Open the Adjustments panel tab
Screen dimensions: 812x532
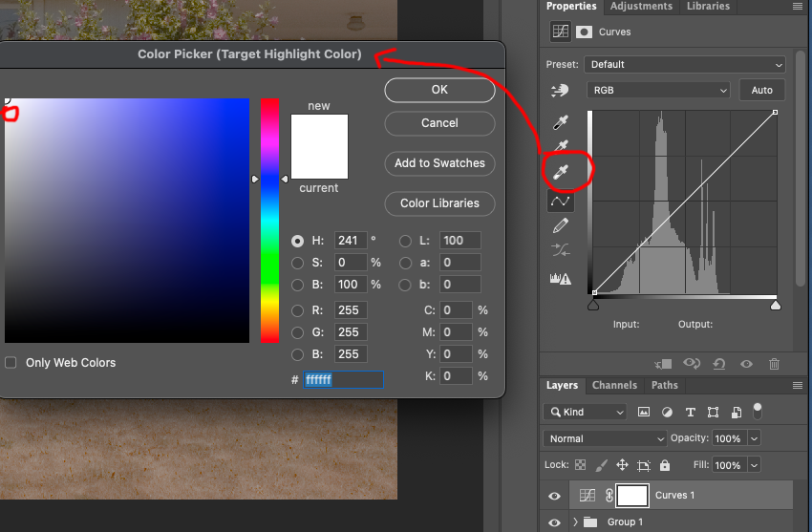641,7
